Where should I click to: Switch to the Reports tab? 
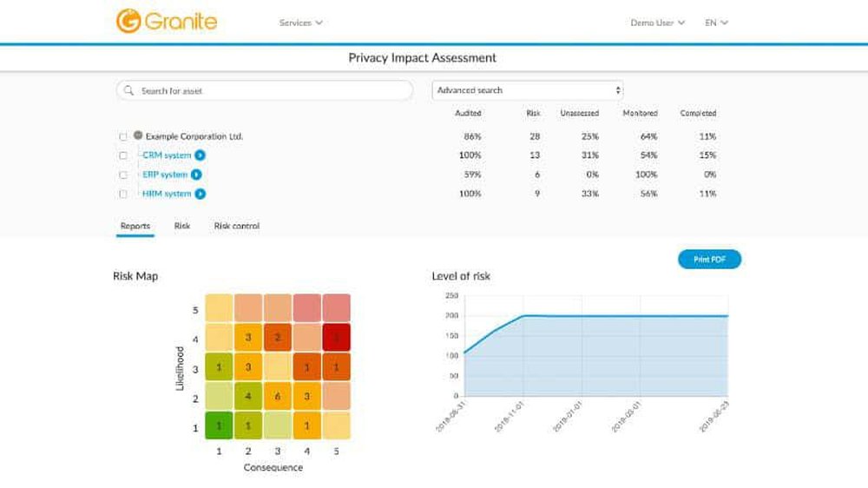135,226
